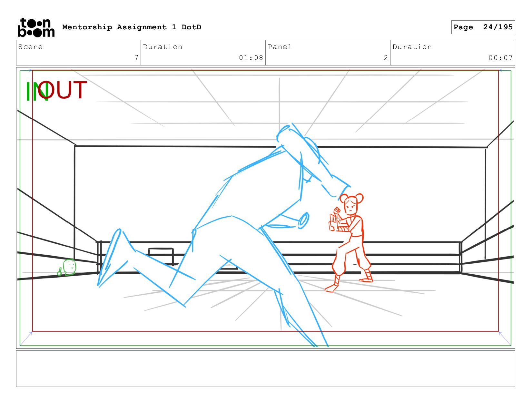Image resolution: width=532 pixels, height=411 pixels.
Task: Click the Duration label beside Panel
Action: [412, 47]
